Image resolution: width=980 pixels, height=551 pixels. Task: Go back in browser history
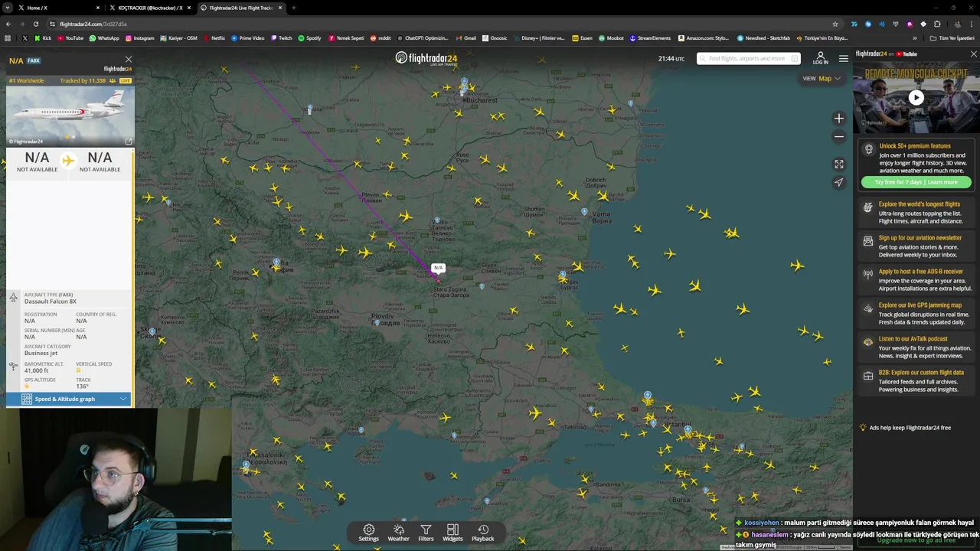point(8,24)
